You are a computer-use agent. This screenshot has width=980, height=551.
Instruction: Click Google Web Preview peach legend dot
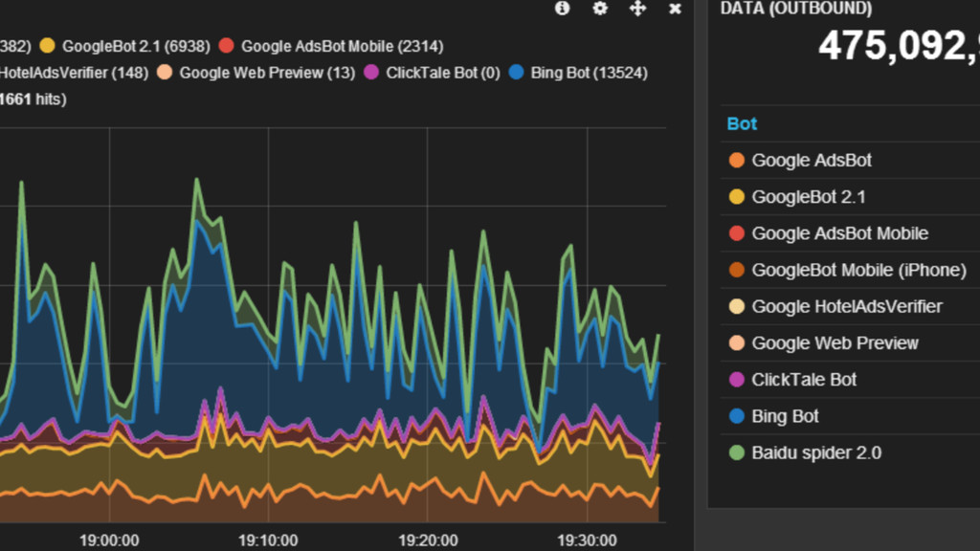[x=165, y=72]
